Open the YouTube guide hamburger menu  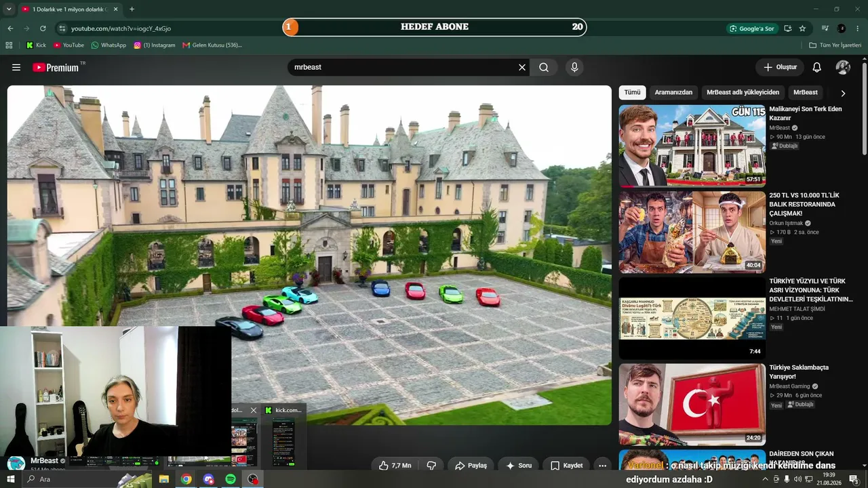point(16,67)
